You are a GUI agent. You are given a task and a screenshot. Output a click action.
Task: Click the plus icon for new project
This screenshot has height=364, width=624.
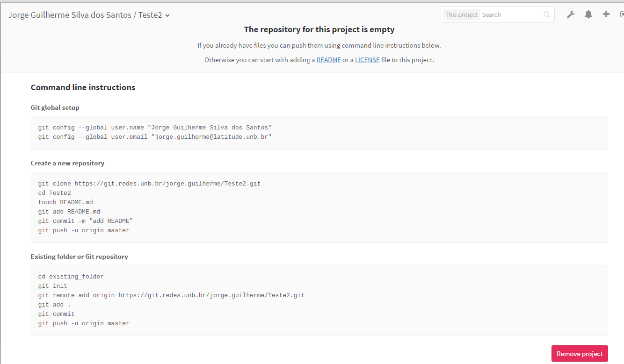click(606, 14)
